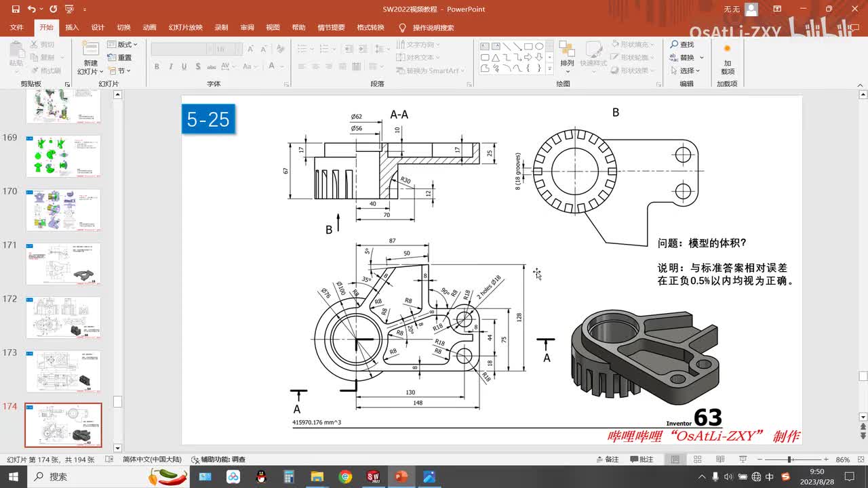Viewport: 868px width, 488px height.
Task: Open the Insert (插入) ribbon tab
Action: pos(72,28)
